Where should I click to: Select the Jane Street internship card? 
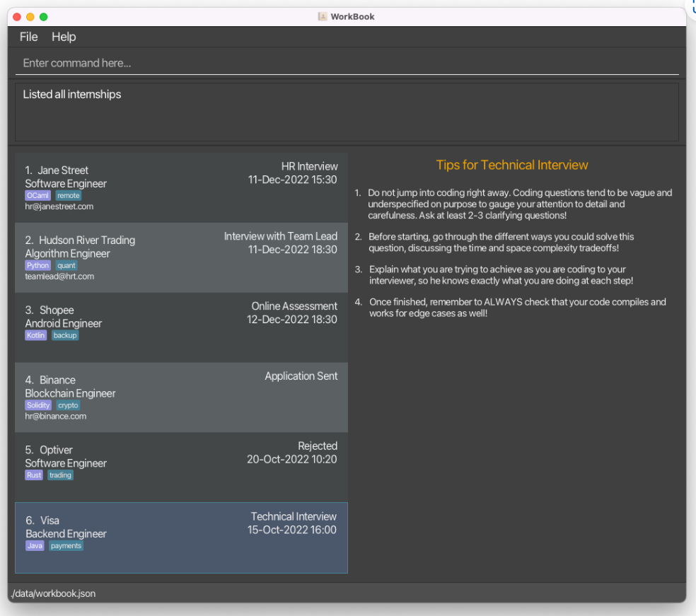pos(181,187)
